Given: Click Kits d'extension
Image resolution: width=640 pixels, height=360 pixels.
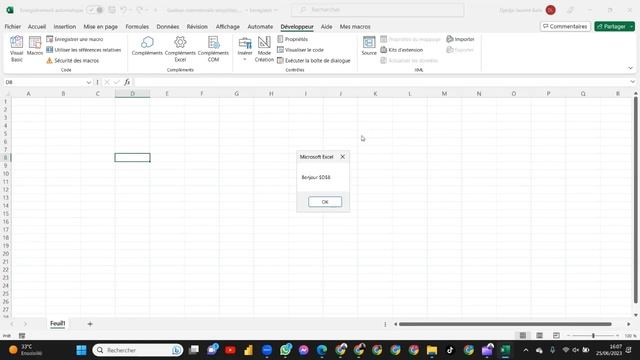Looking at the screenshot, I should point(402,50).
